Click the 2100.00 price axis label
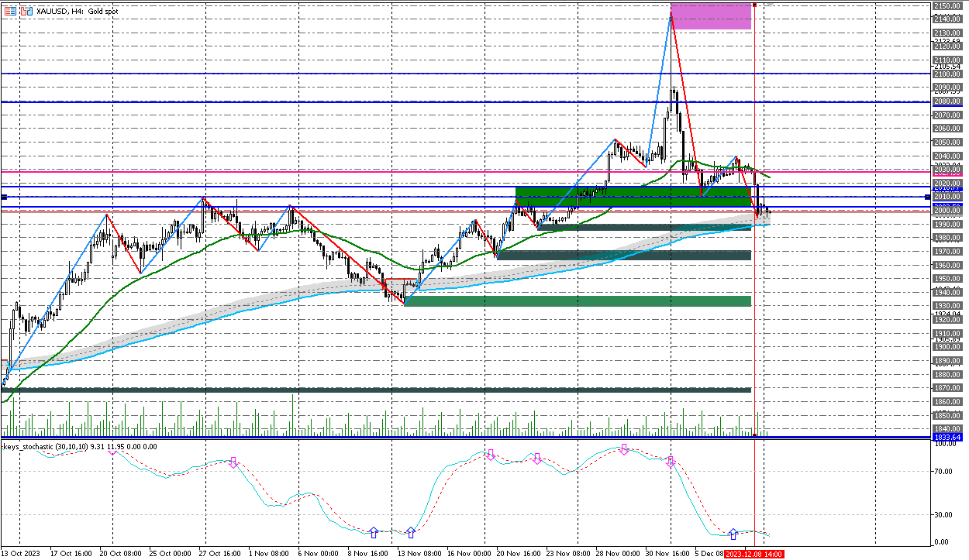The image size is (969, 560). [x=947, y=74]
